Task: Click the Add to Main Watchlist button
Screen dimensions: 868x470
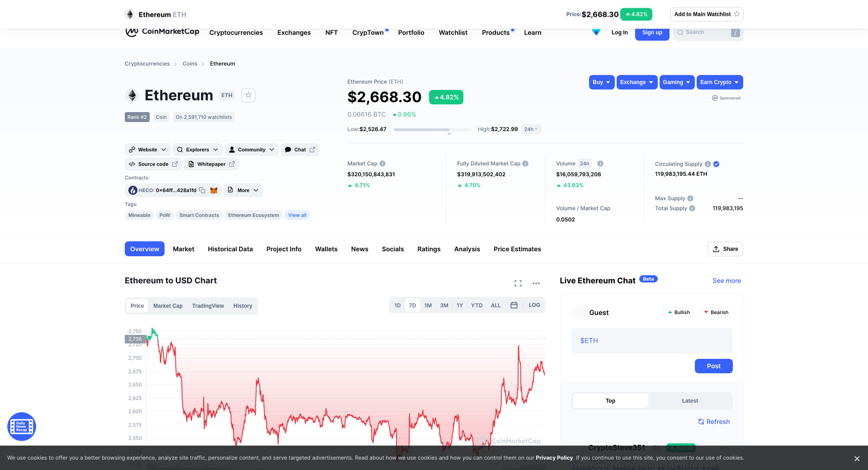Action: pos(707,14)
